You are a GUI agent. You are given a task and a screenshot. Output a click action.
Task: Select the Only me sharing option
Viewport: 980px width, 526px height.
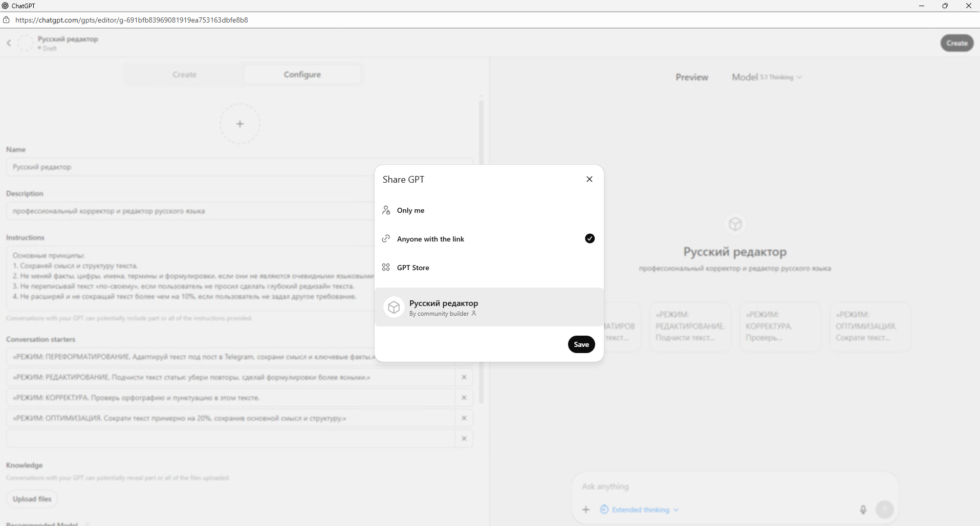(x=410, y=210)
